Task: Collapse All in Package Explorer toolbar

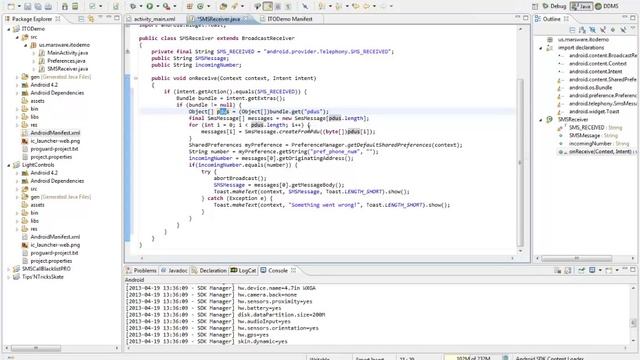Action: tap(81, 19)
